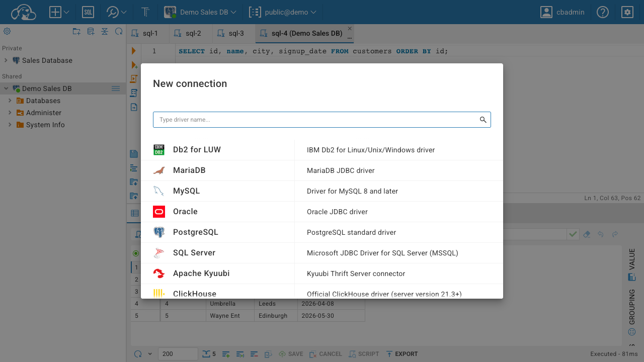Click the magnifier icon in the driver search
This screenshot has height=362, width=644.
click(483, 120)
